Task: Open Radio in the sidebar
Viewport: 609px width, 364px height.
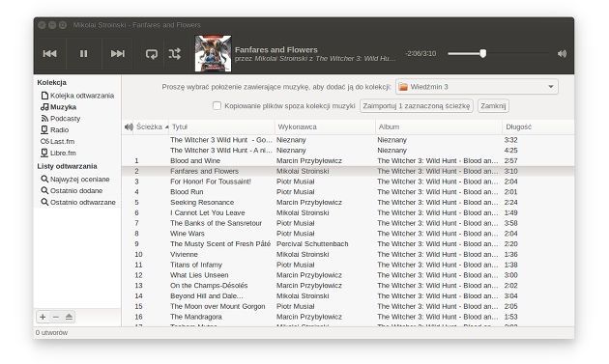Action: pos(55,129)
